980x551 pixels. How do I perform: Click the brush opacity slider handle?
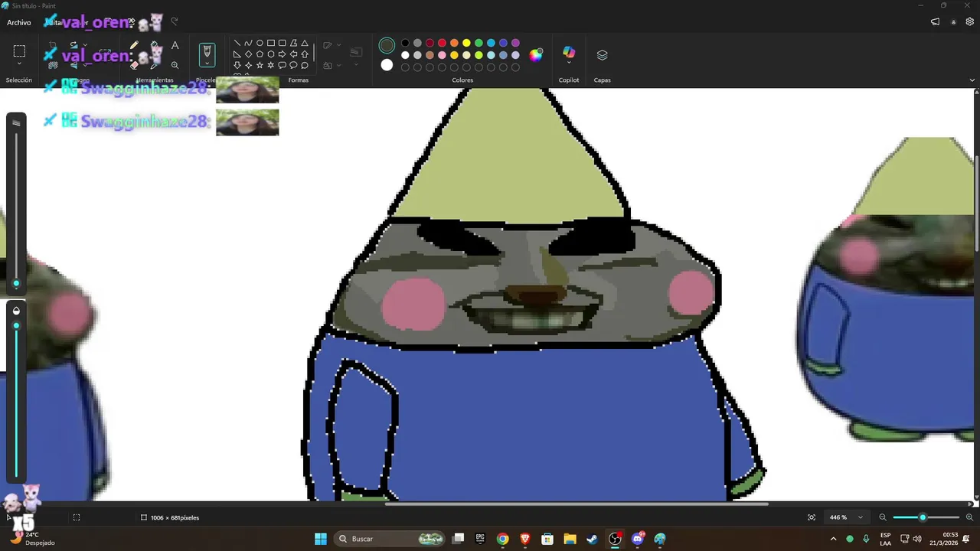pyautogui.click(x=16, y=326)
